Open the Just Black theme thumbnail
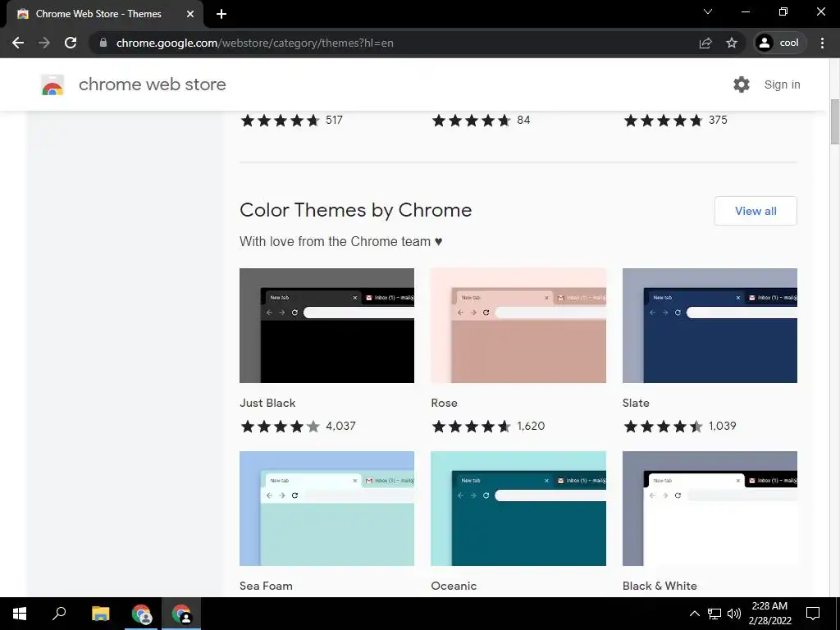The height and width of the screenshot is (630, 840). [326, 326]
